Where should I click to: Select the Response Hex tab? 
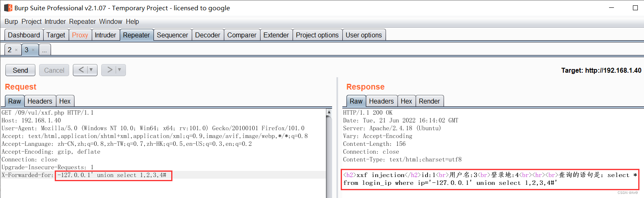click(x=407, y=101)
